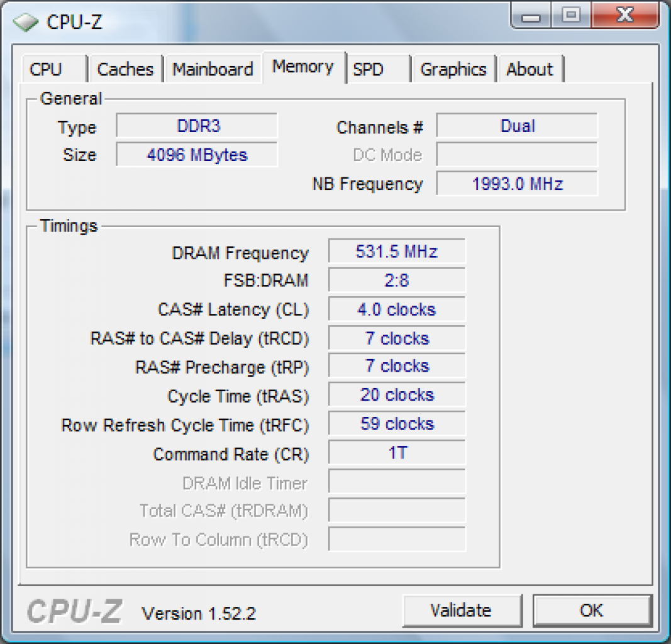Click the Channels # label
Viewport: 671px width, 644px height.
[x=380, y=127]
